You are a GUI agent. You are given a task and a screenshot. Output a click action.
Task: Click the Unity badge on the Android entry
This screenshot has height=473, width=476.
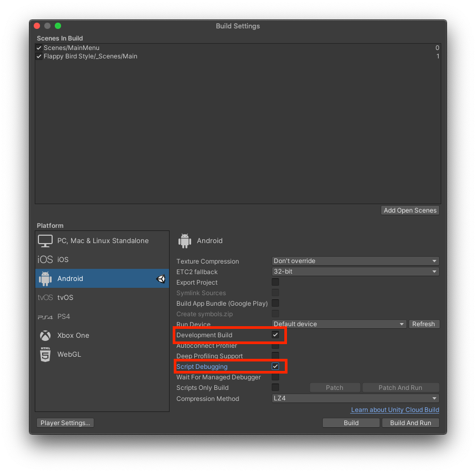(161, 278)
